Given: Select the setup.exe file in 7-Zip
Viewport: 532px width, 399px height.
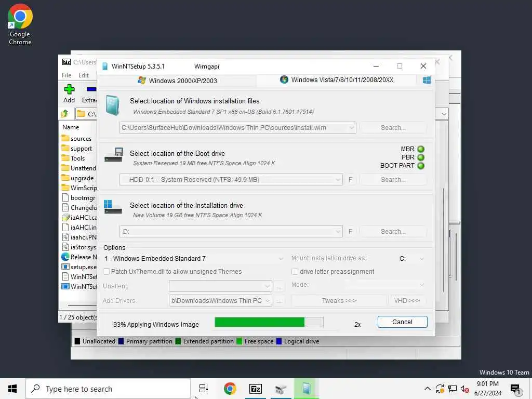Looking at the screenshot, I should coord(79,267).
